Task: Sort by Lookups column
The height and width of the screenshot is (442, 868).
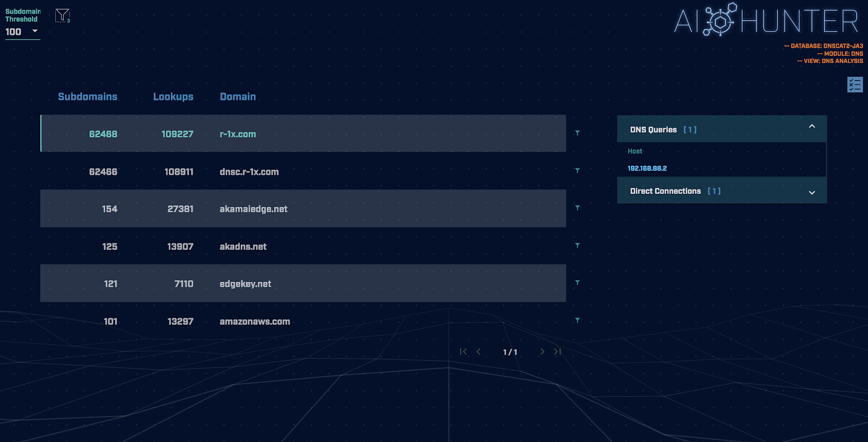Action: 173,97
